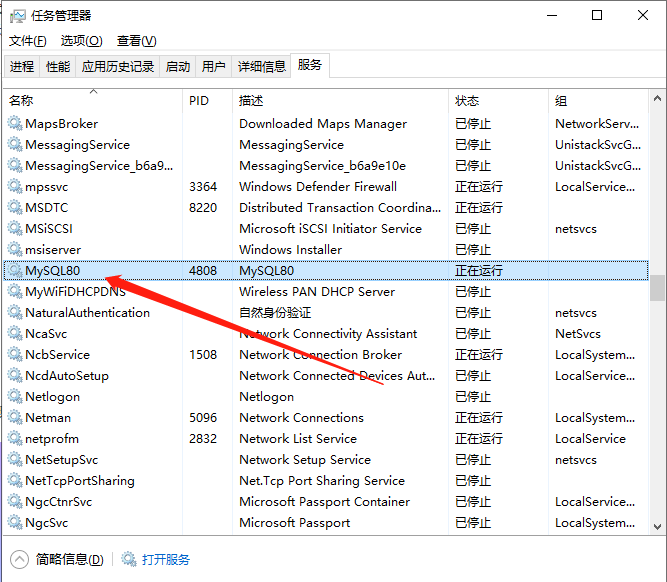
Task: Switch to the 启动 tab
Action: [x=178, y=66]
